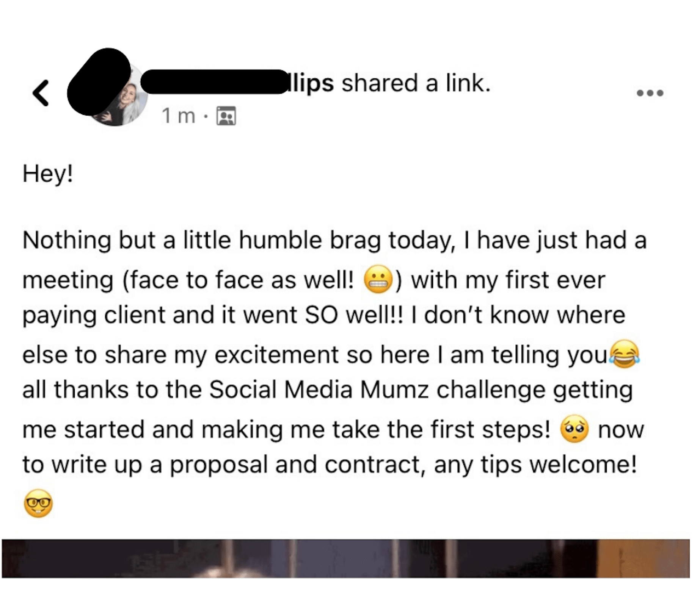This screenshot has height=601, width=700.
Task: Click the group audience privacy icon
Action: (226, 116)
